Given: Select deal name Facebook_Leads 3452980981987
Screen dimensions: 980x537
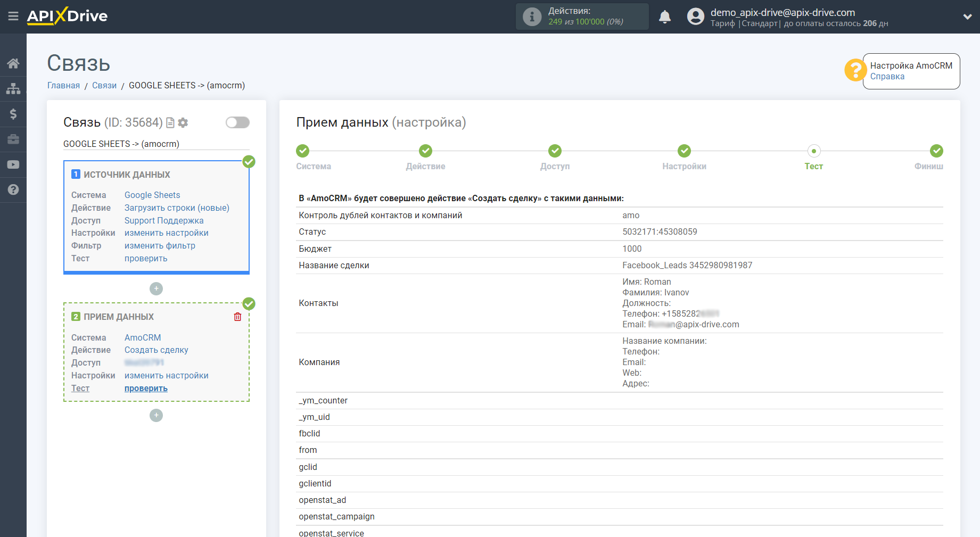Looking at the screenshot, I should point(687,265).
